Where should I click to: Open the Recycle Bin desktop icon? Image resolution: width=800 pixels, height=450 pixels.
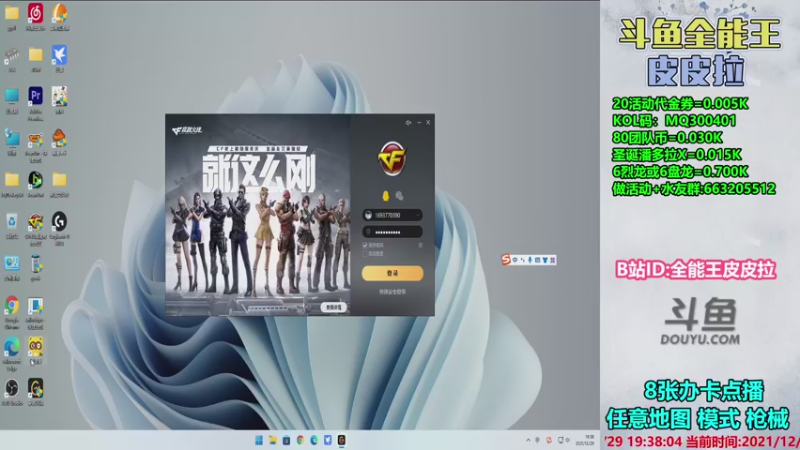(x=12, y=222)
